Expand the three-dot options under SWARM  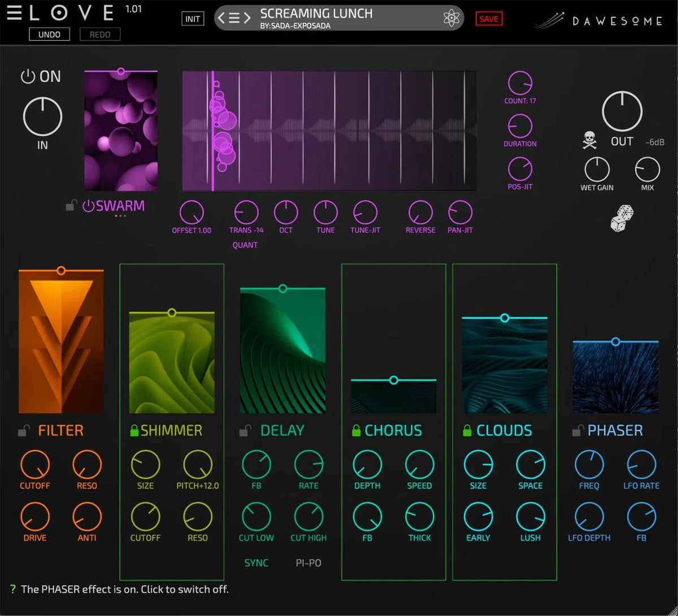point(120,216)
